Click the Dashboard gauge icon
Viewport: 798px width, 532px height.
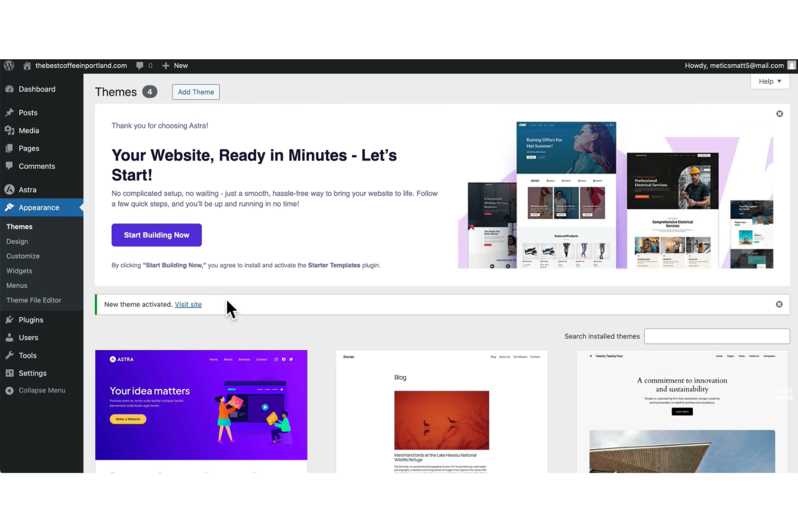point(9,89)
